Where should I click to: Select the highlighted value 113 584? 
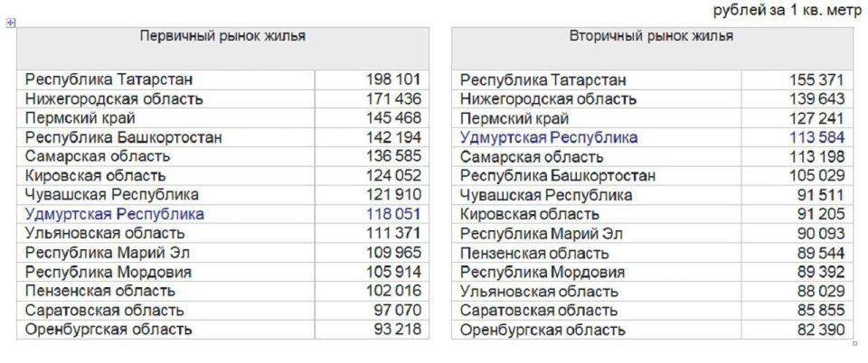click(x=816, y=137)
